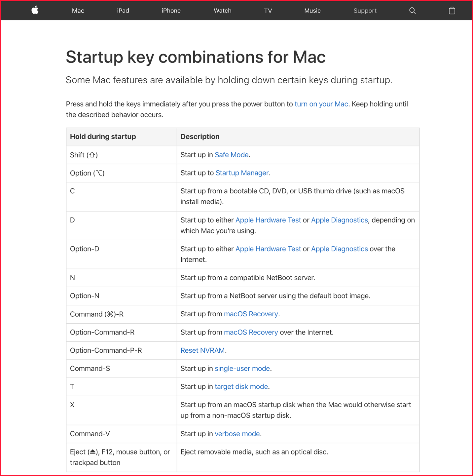Select the 'Command (⌘)-R' table cell

pos(122,314)
